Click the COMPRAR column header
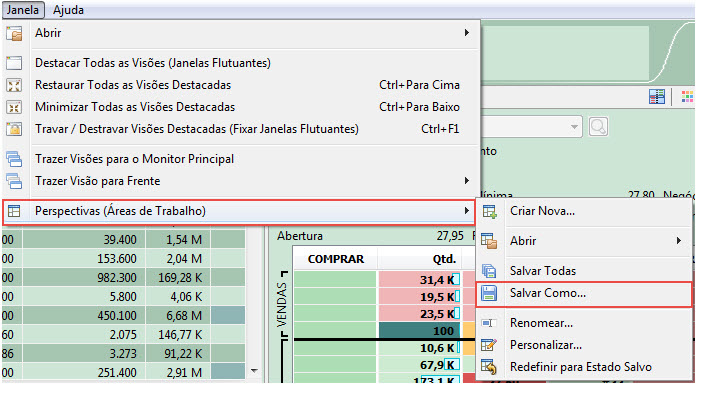Viewport: 707px width, 395px height. click(x=335, y=259)
